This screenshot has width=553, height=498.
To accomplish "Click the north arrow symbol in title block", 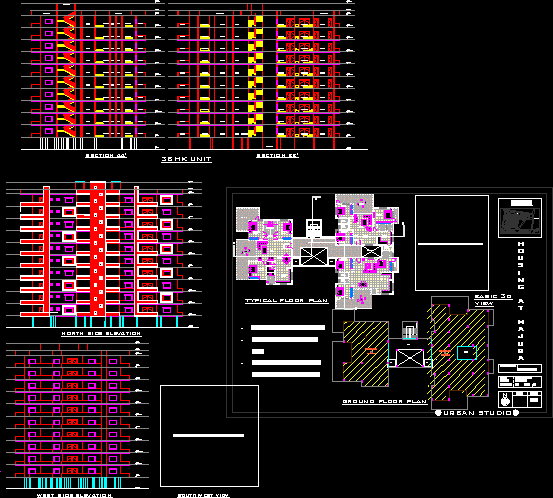I will pos(505,400).
